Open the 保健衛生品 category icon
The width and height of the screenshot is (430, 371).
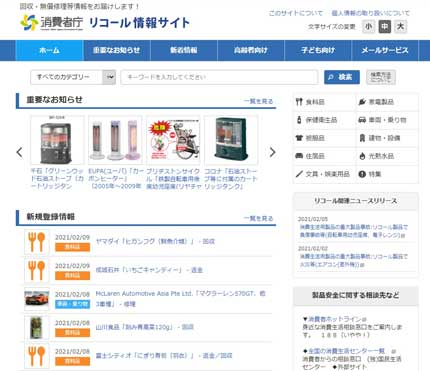299,119
